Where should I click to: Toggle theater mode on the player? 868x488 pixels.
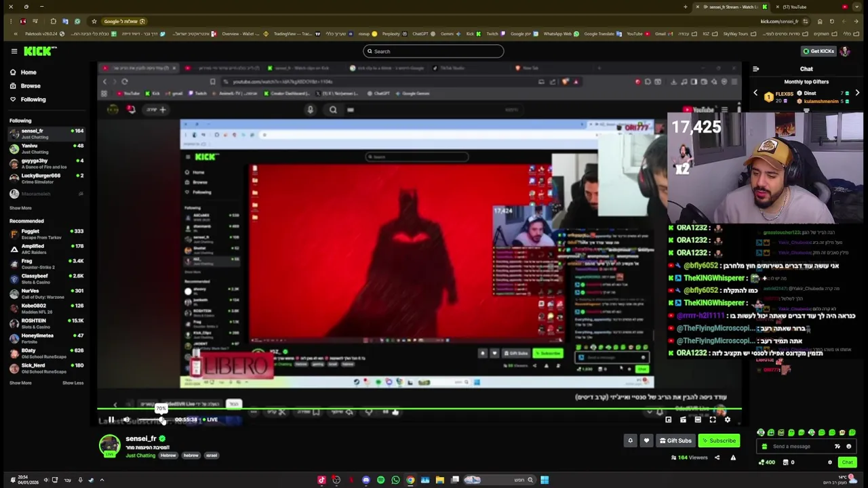click(698, 420)
